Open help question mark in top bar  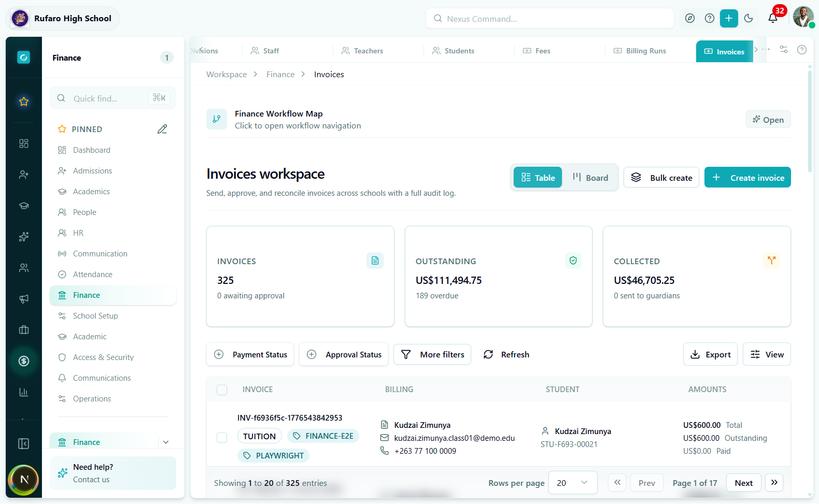710,19
